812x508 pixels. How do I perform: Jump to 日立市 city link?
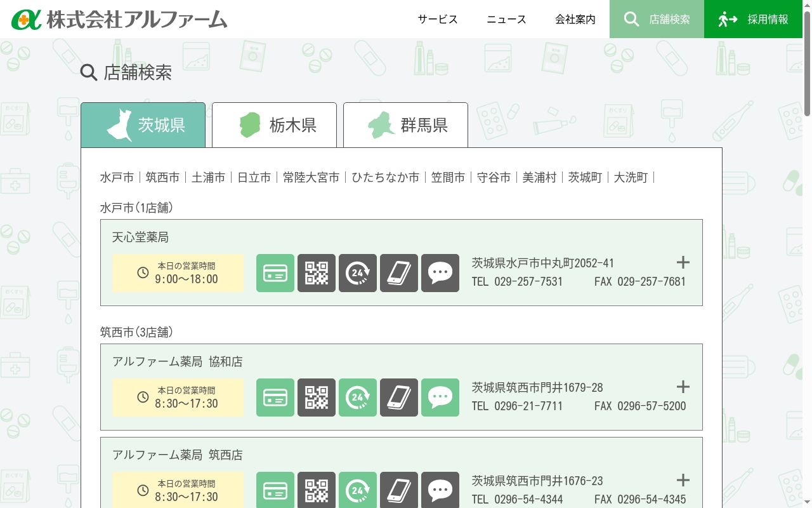coord(254,178)
